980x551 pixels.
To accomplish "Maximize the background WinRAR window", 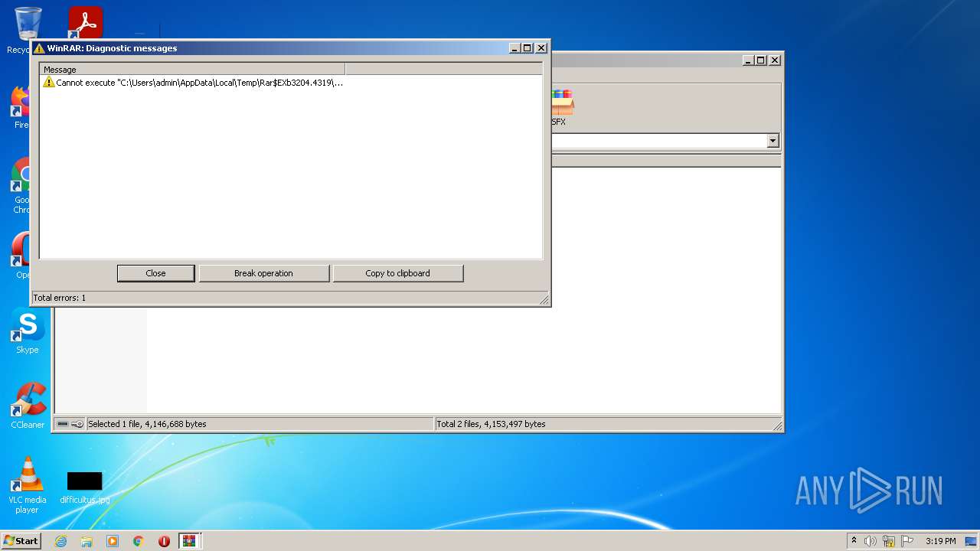I will 761,60.
